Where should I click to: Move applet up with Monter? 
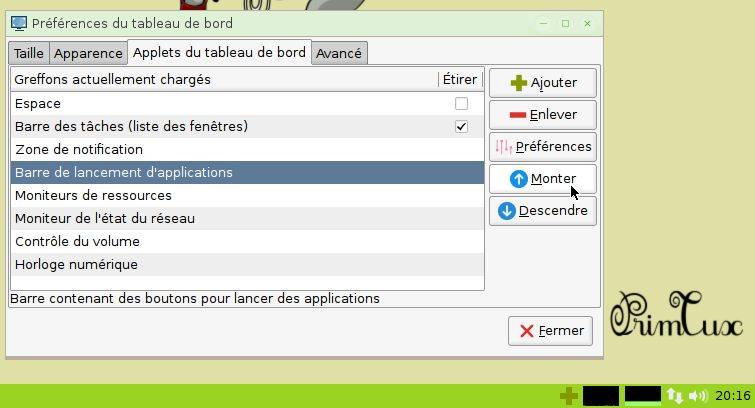(x=543, y=179)
